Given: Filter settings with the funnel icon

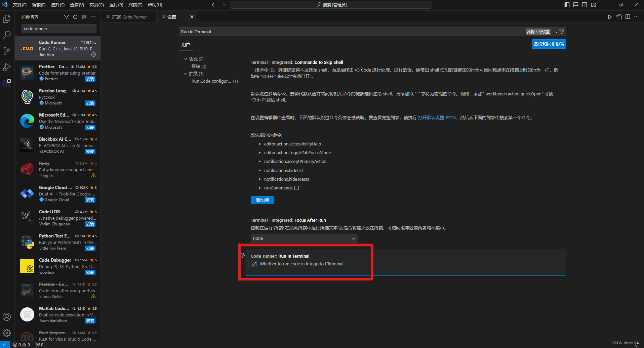Looking at the screenshot, I should tap(562, 32).
